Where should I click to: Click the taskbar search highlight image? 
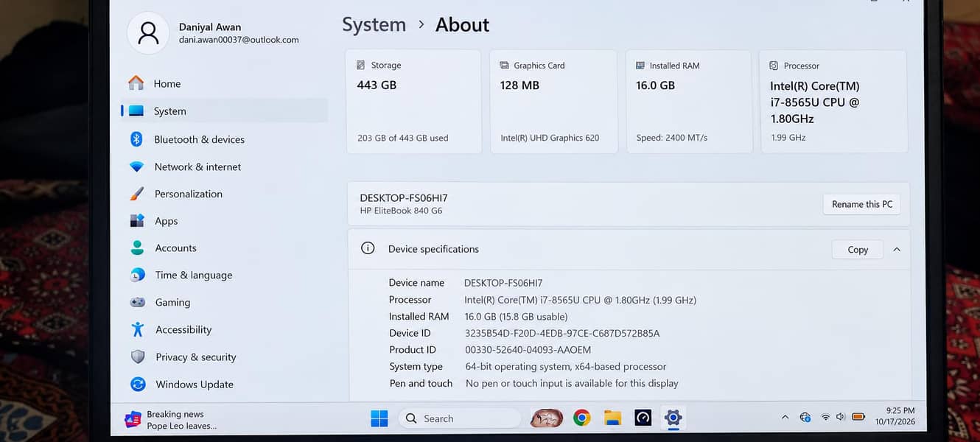click(x=547, y=418)
